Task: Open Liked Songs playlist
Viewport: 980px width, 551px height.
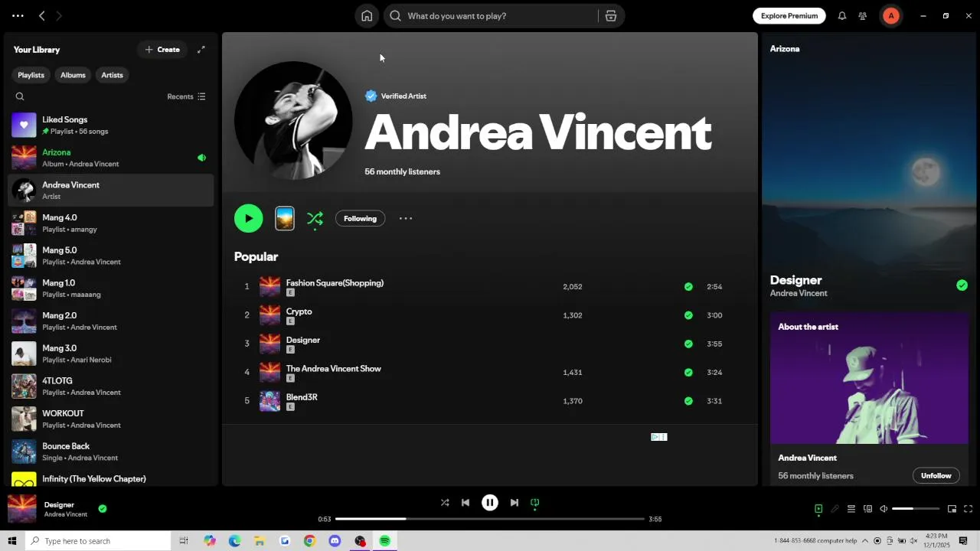Action: click(110, 125)
